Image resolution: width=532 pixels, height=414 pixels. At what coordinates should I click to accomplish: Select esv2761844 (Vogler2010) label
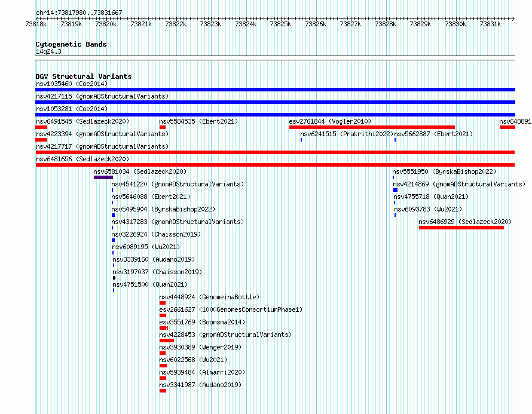[x=330, y=121]
